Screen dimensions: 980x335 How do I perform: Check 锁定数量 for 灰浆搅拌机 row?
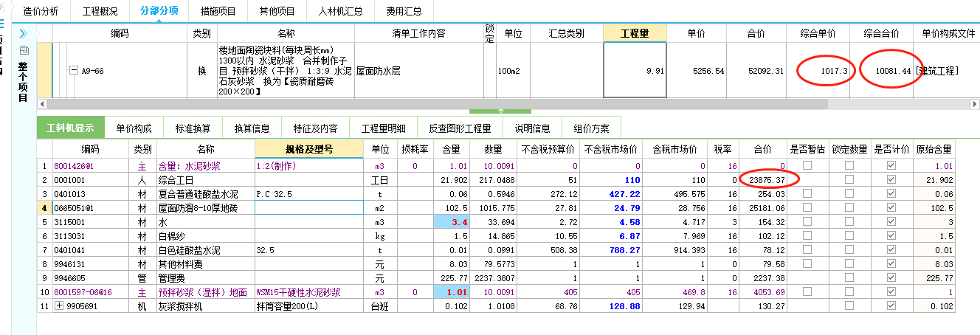(849, 305)
